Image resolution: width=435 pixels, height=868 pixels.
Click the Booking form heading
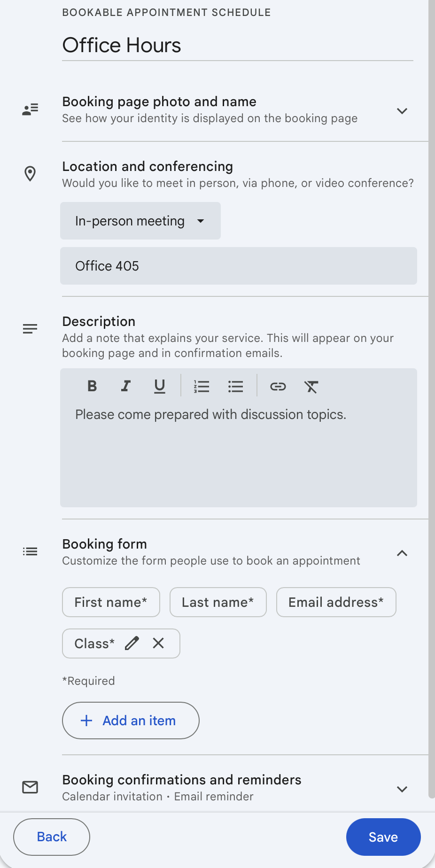tap(105, 544)
